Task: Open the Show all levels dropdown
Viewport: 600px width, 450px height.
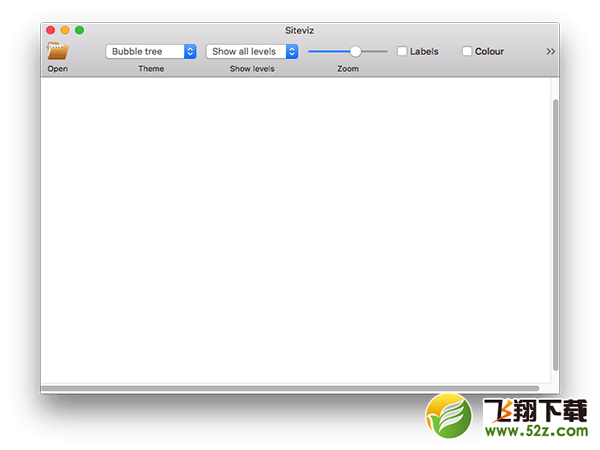Action: pyautogui.click(x=252, y=51)
